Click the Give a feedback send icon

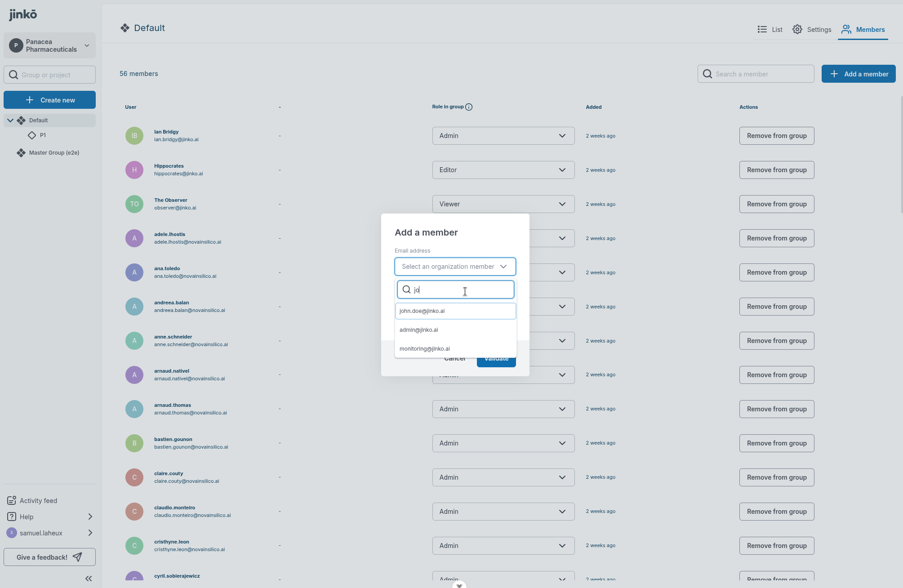pyautogui.click(x=77, y=557)
